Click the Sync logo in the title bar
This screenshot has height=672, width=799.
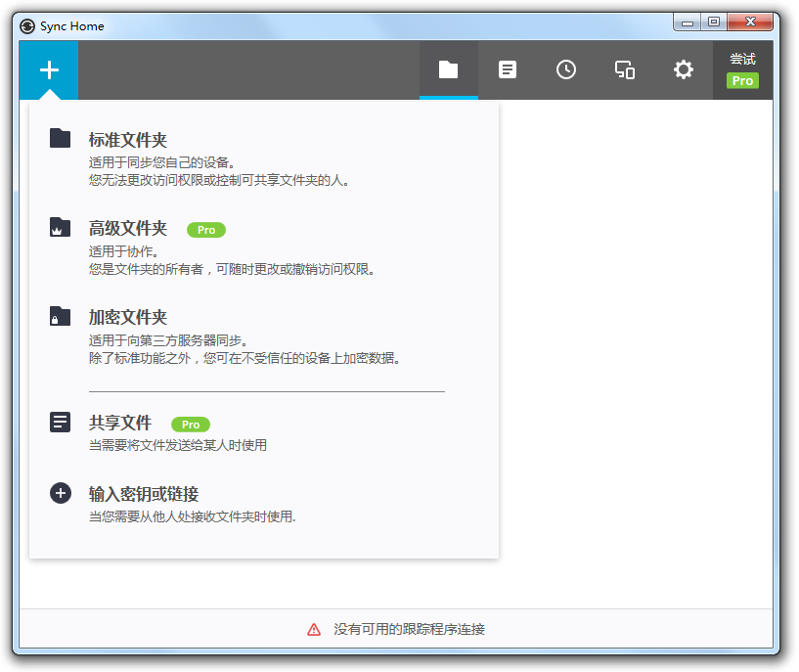[29, 25]
